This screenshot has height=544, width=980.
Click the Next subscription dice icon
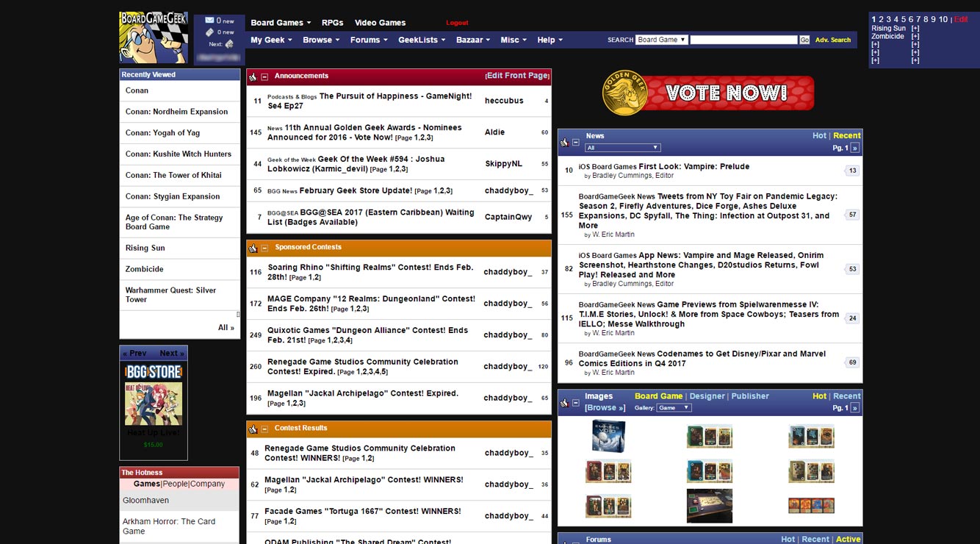(229, 44)
